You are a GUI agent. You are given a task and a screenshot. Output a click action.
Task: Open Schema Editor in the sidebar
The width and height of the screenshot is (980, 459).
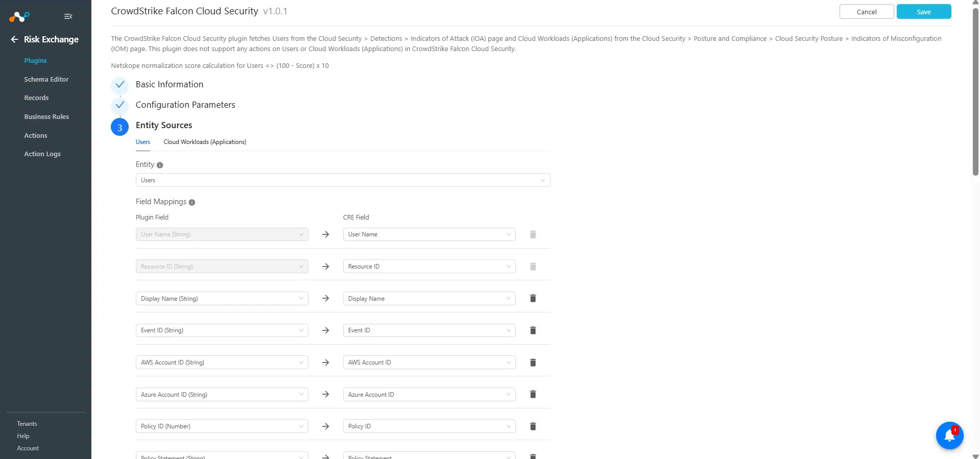pyautogui.click(x=46, y=79)
